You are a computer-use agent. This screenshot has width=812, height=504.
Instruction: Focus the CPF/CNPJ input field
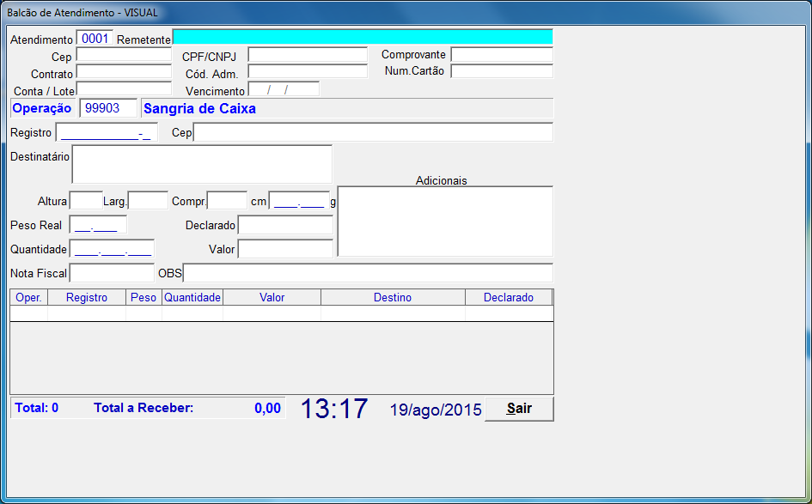308,55
